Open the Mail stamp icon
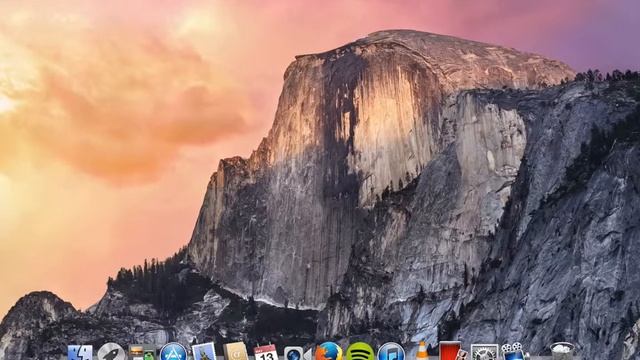Viewport: 640px width, 360px height. click(204, 352)
